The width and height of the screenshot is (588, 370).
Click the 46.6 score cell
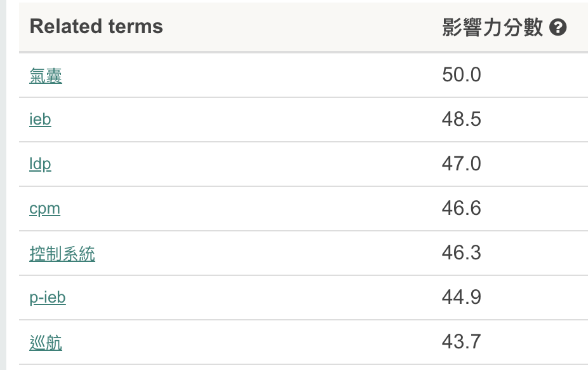462,209
